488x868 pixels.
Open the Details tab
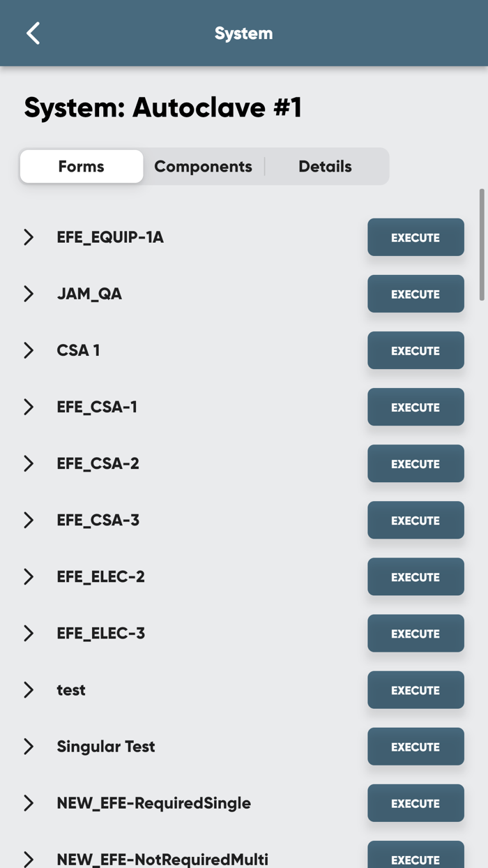click(x=325, y=166)
